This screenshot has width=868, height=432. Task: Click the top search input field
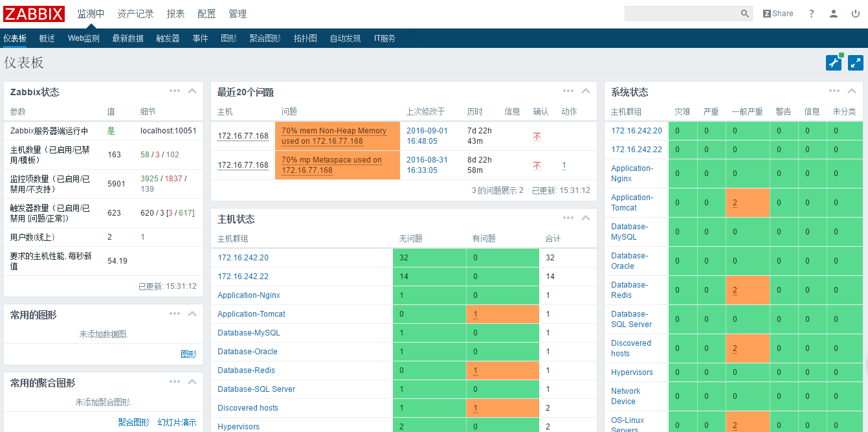coord(681,14)
